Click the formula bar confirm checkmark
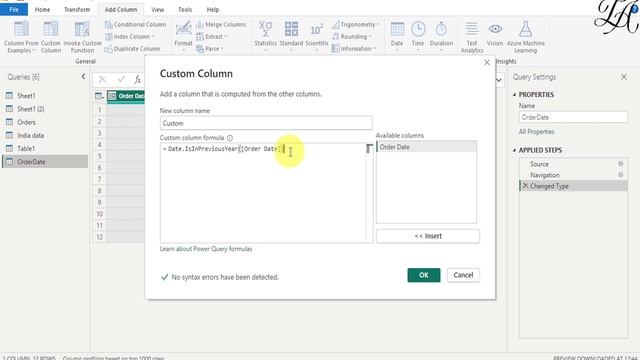Viewport: 640px width, 360px height. tap(121, 79)
